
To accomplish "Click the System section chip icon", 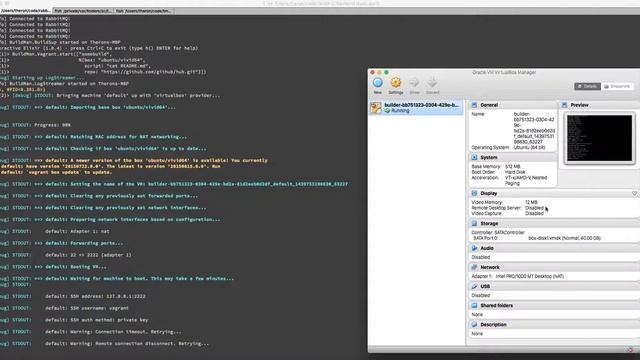I will [x=474, y=157].
